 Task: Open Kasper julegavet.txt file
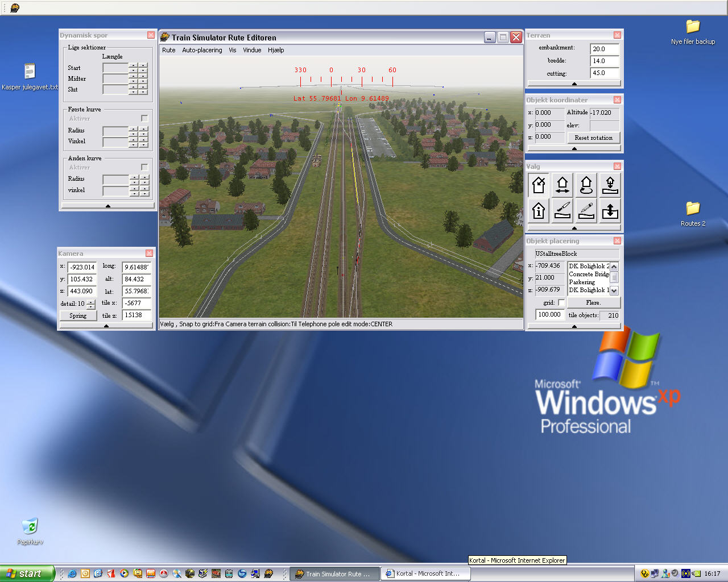30,77
